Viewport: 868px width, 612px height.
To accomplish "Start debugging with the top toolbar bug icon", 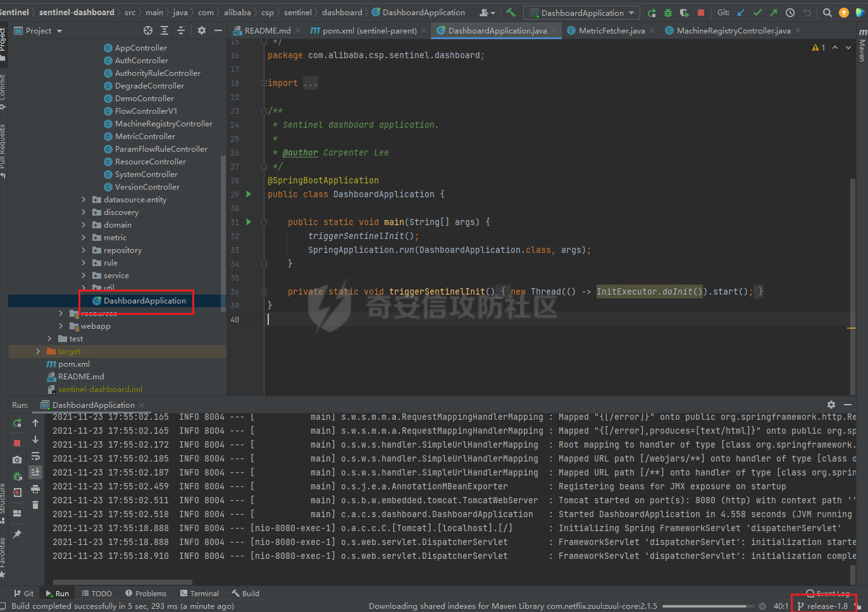I will (x=668, y=13).
